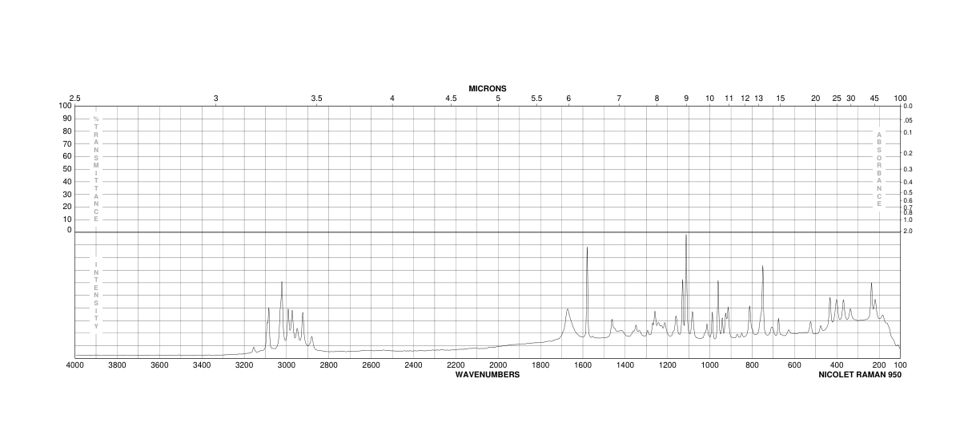This screenshot has width=980, height=423.
Task: Select the 1600 wavenumber tick label
Action: coord(583,365)
